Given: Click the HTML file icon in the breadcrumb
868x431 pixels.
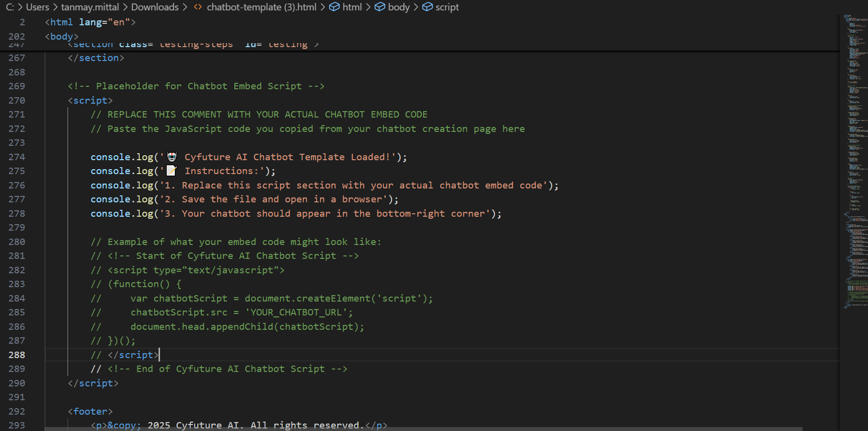Looking at the screenshot, I should 198,7.
